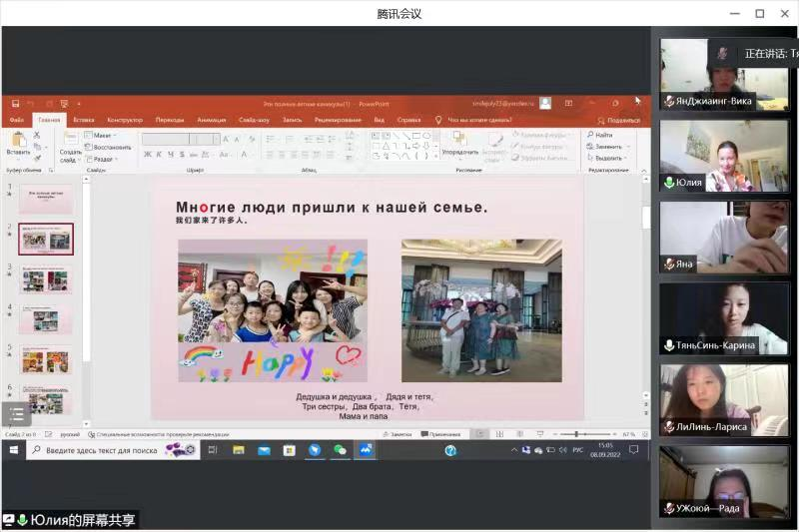The height and width of the screenshot is (532, 799).
Task: Click the clear formatting icon in font group
Action: 252,139
